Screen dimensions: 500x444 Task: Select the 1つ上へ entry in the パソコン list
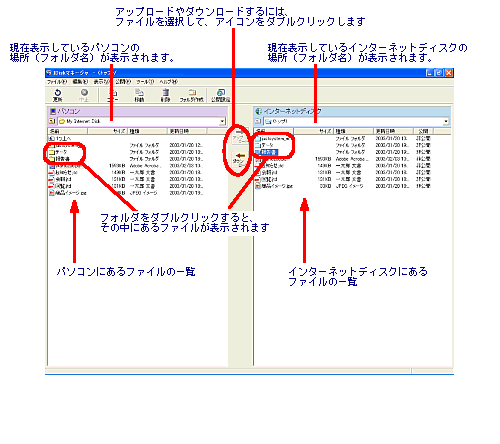tap(60, 138)
